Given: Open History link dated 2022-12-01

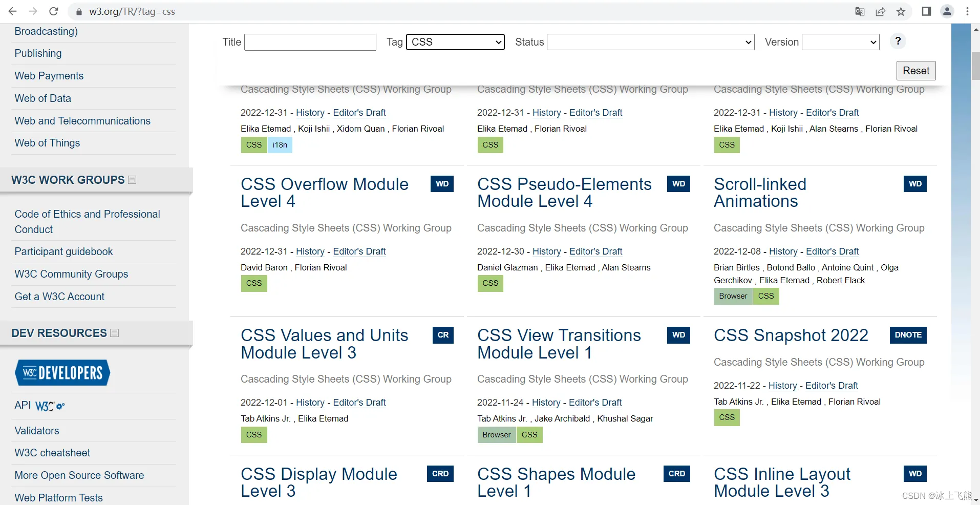Looking at the screenshot, I should [x=310, y=403].
